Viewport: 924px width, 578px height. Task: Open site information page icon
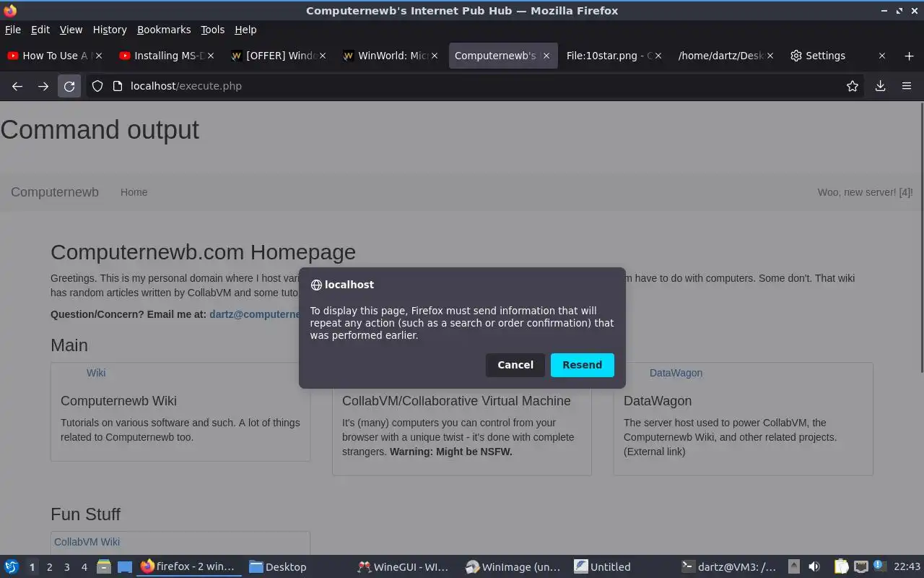(x=117, y=86)
